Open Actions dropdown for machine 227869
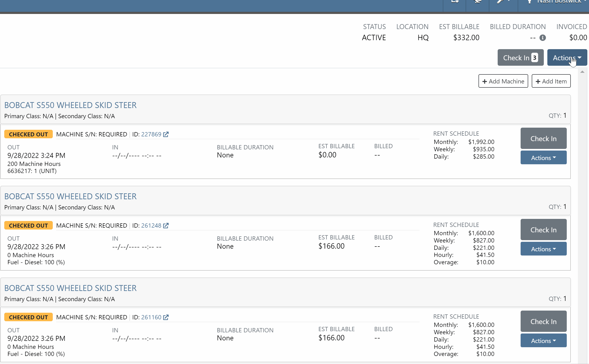The width and height of the screenshot is (589, 364). pos(544,158)
